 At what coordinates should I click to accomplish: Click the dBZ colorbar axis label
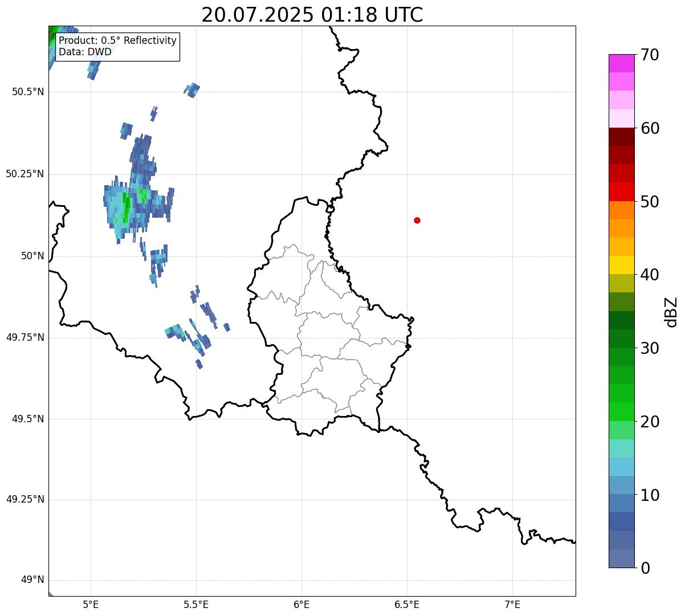click(x=671, y=311)
